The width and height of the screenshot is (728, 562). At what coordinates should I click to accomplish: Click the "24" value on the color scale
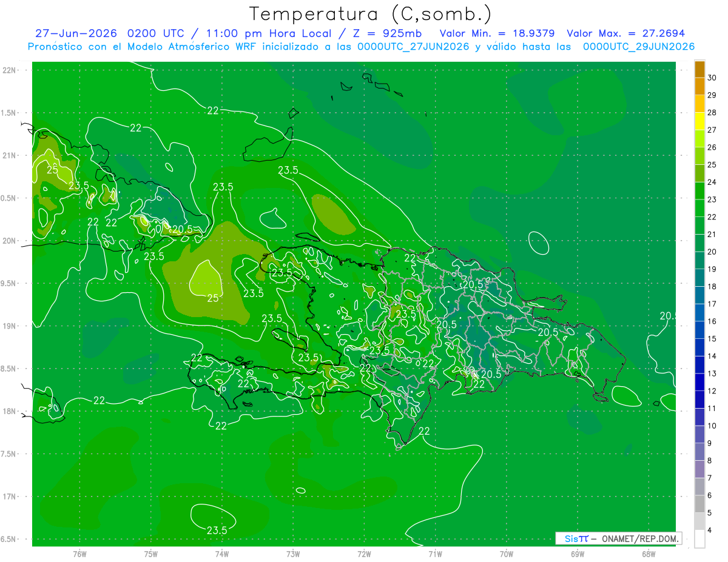(x=712, y=182)
